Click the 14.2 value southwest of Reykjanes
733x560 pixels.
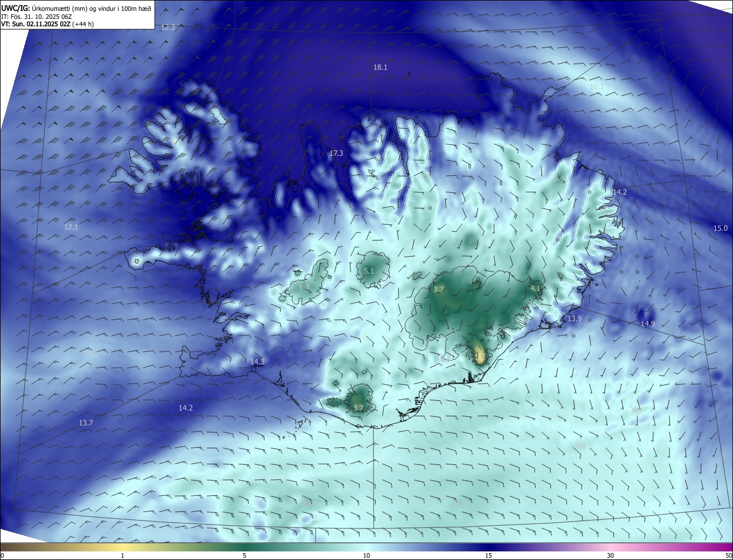click(x=186, y=408)
